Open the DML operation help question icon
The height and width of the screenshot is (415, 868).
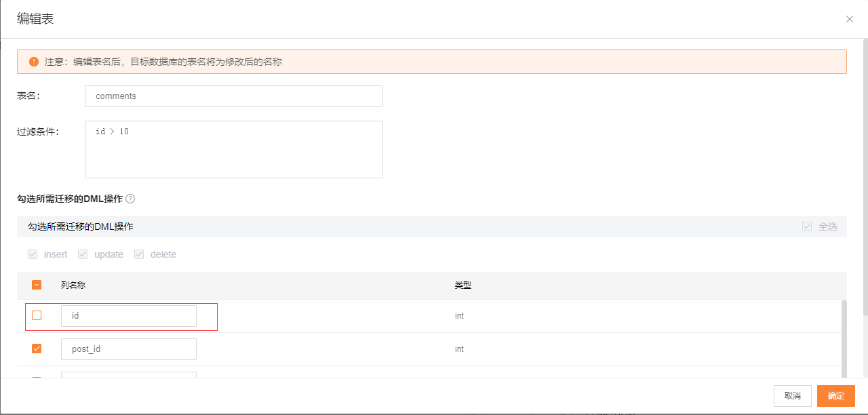tap(130, 199)
